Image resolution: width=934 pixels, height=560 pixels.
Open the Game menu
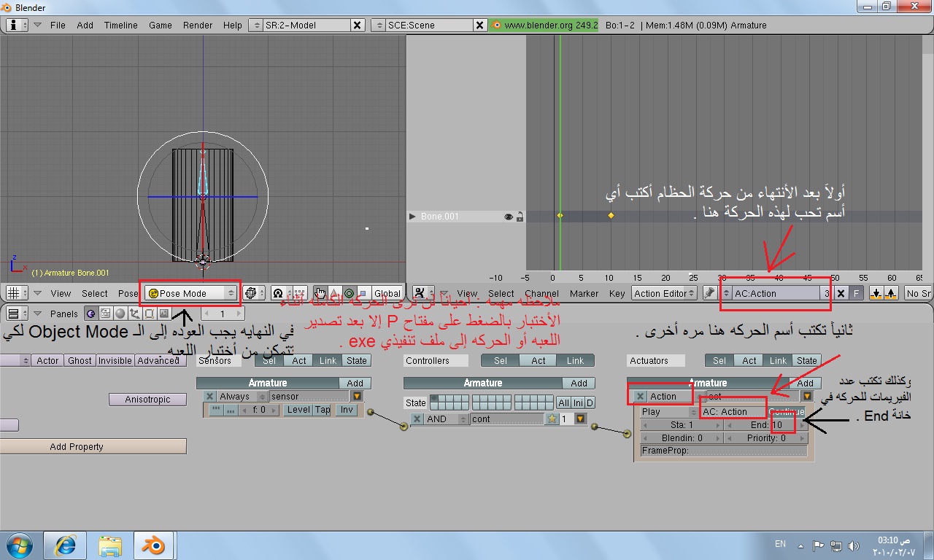[161, 25]
